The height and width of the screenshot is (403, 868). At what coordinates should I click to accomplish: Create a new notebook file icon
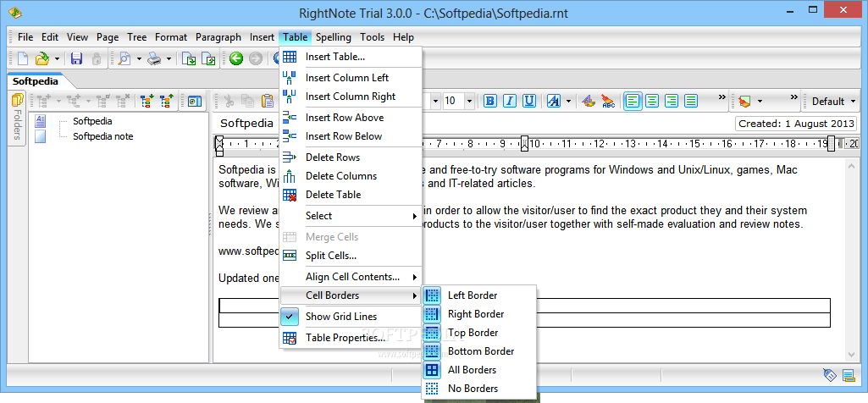pos(23,58)
